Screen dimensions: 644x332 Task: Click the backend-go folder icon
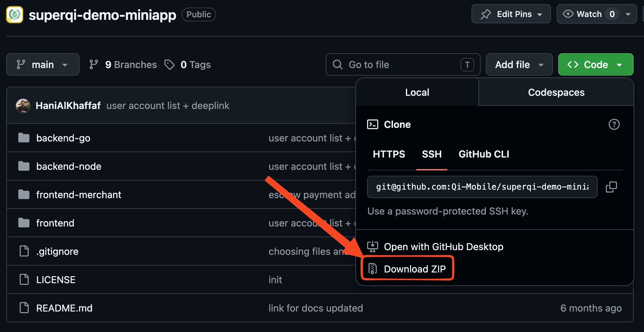pos(24,138)
